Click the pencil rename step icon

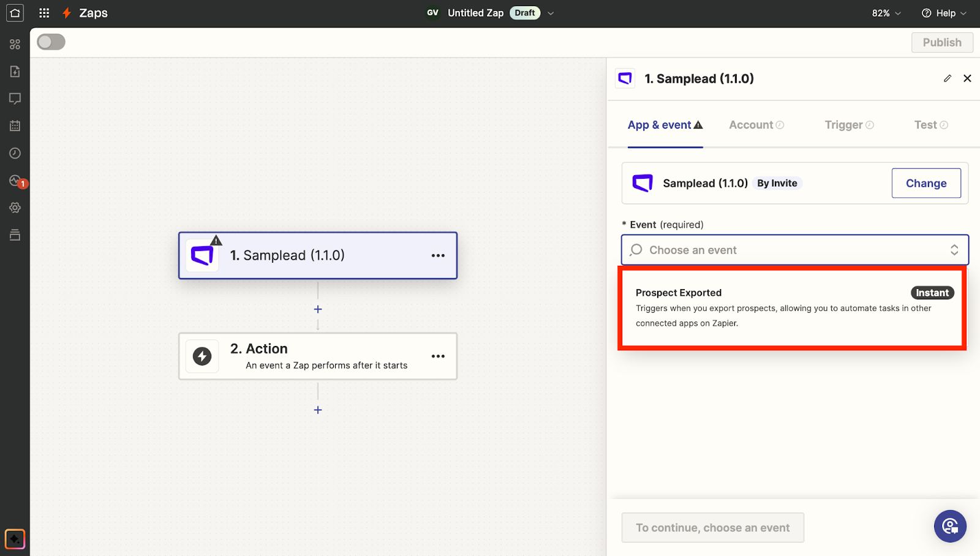click(x=948, y=78)
